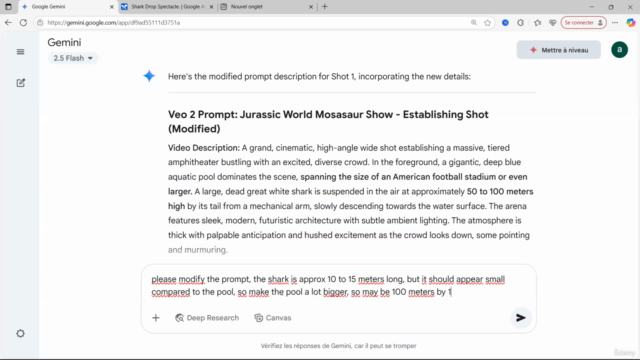This screenshot has width=640, height=360.
Task: Click inside the prompt text box
Action: click(x=338, y=285)
